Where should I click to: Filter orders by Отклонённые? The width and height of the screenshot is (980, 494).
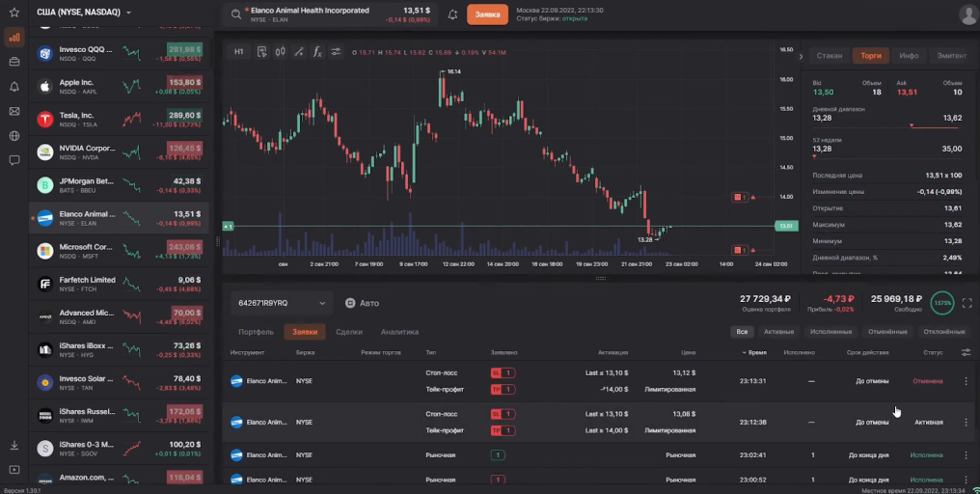click(943, 332)
